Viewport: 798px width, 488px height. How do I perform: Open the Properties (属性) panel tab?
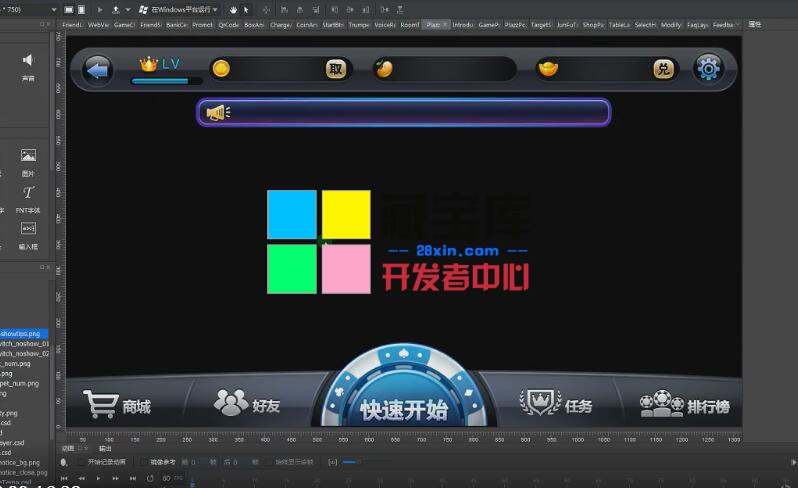(755, 24)
